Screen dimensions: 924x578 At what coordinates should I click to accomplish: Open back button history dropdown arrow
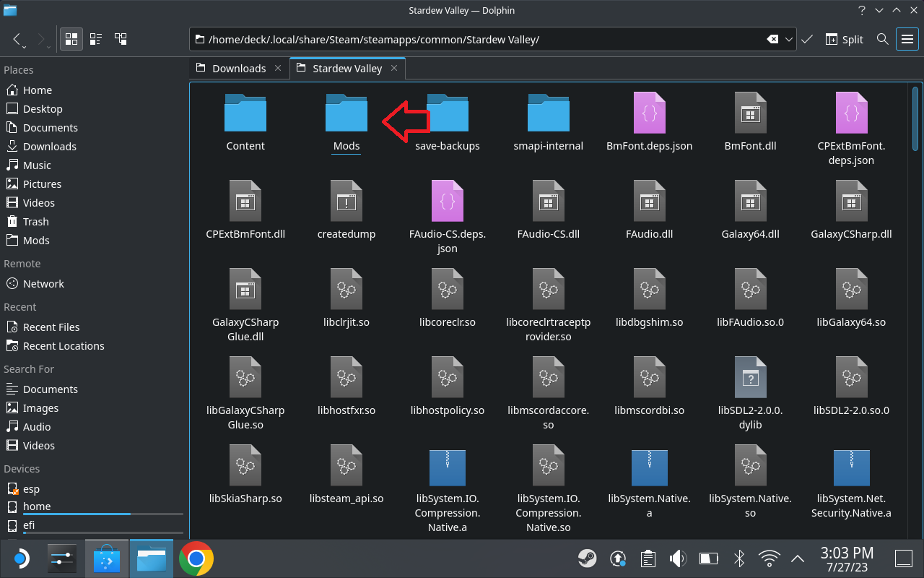click(24, 48)
